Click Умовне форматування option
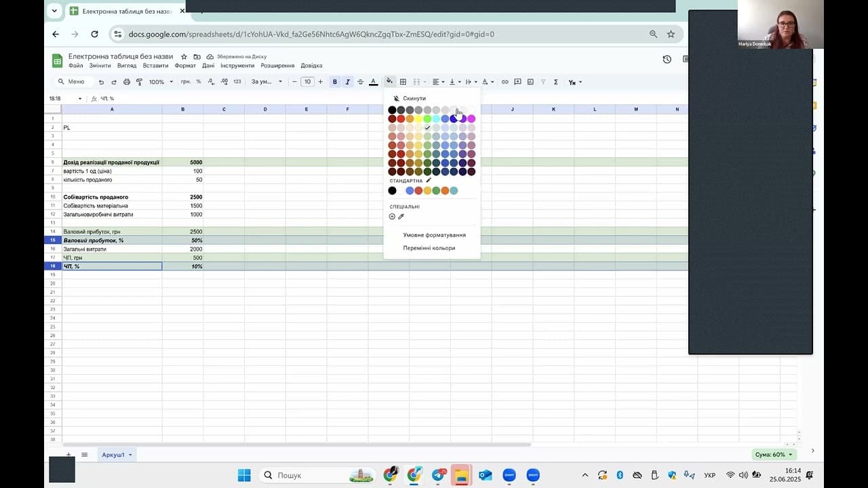The height and width of the screenshot is (488, 868). (434, 235)
